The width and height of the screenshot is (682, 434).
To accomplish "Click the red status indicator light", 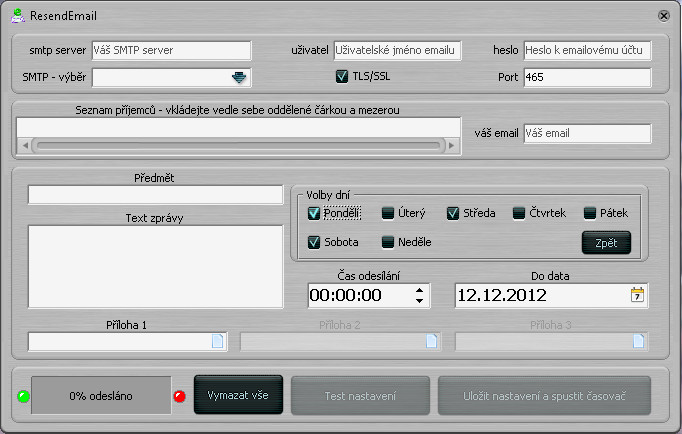I will pyautogui.click(x=179, y=396).
